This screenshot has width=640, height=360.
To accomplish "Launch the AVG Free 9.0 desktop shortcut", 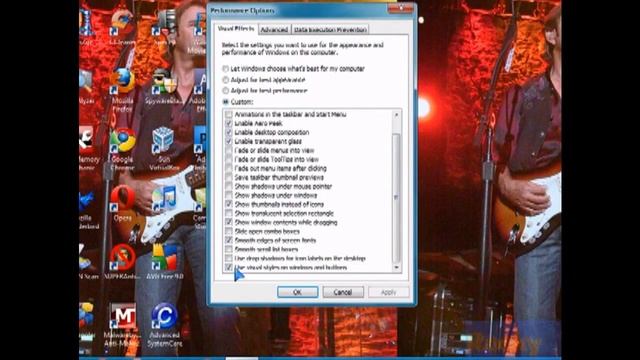I will tap(164, 261).
